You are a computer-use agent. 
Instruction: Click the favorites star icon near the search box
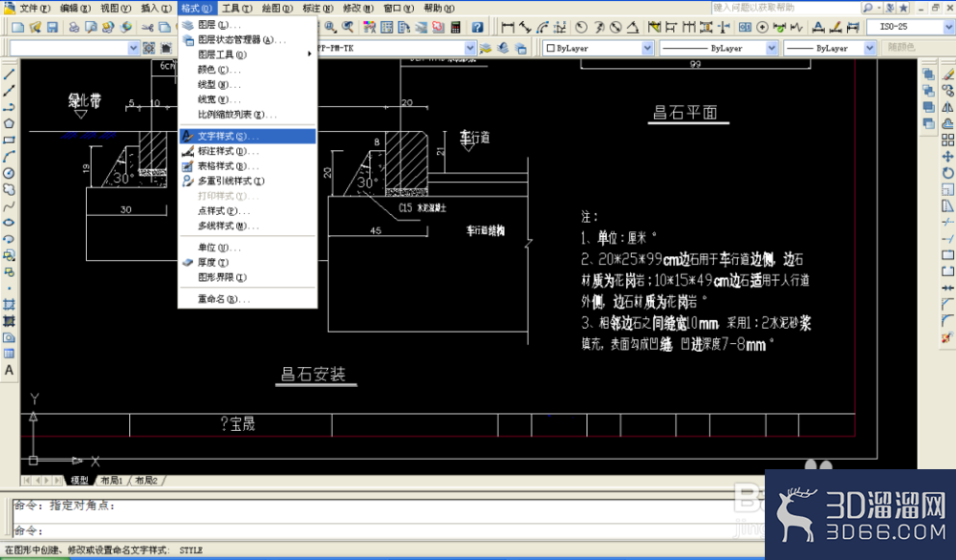pyautogui.click(x=903, y=8)
